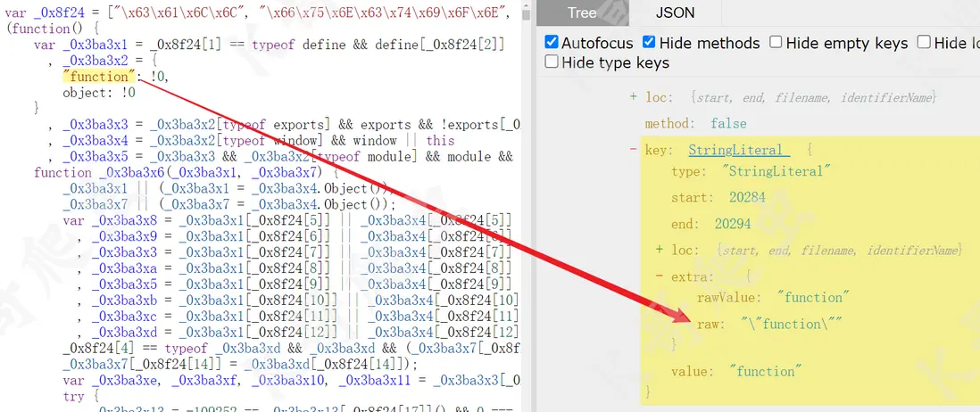Expand the loc node above method
Viewport: 980px width, 412px height.
633,97
